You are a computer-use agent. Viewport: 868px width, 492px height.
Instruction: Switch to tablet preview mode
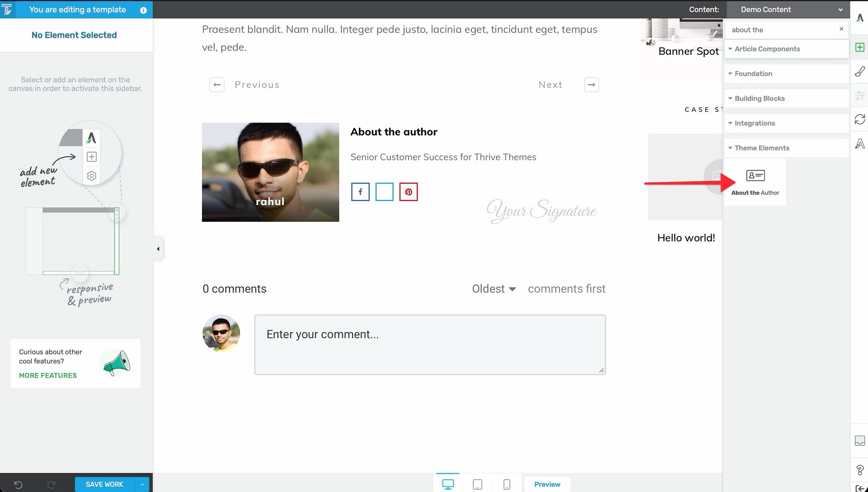click(x=477, y=484)
